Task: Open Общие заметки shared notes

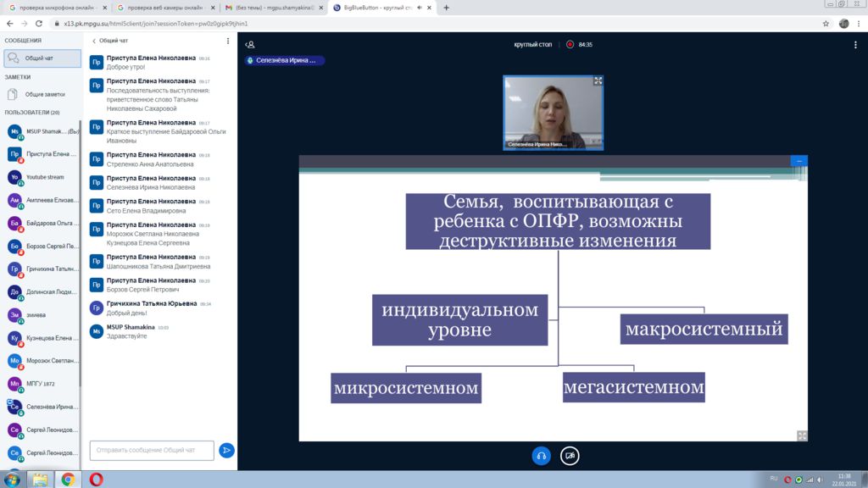Action: (x=42, y=94)
